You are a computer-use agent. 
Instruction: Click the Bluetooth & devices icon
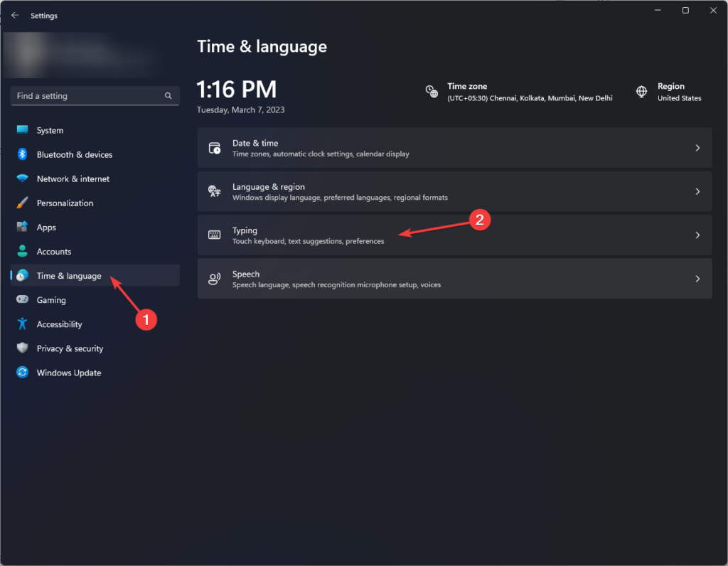(x=22, y=154)
